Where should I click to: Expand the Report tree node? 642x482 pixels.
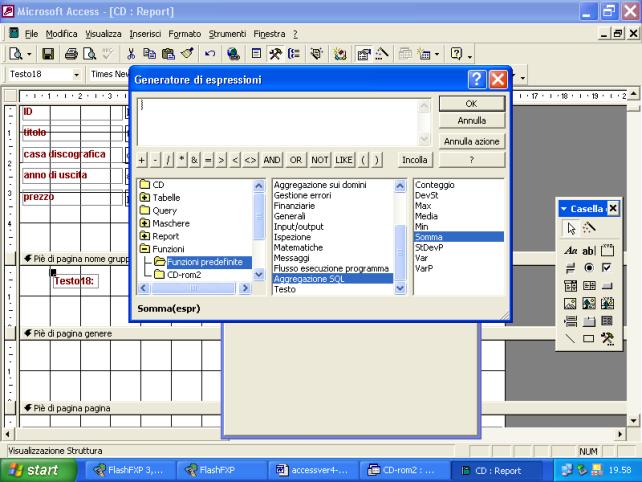tap(145, 236)
